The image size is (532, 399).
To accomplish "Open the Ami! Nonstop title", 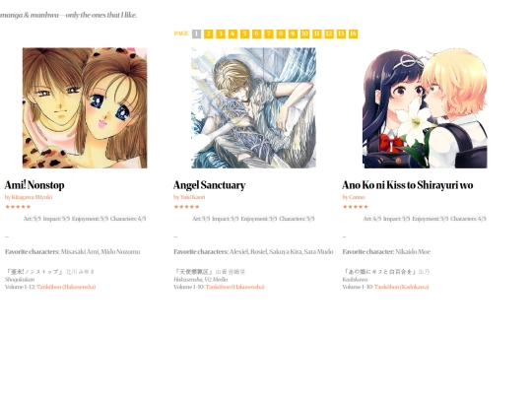I will point(34,185).
